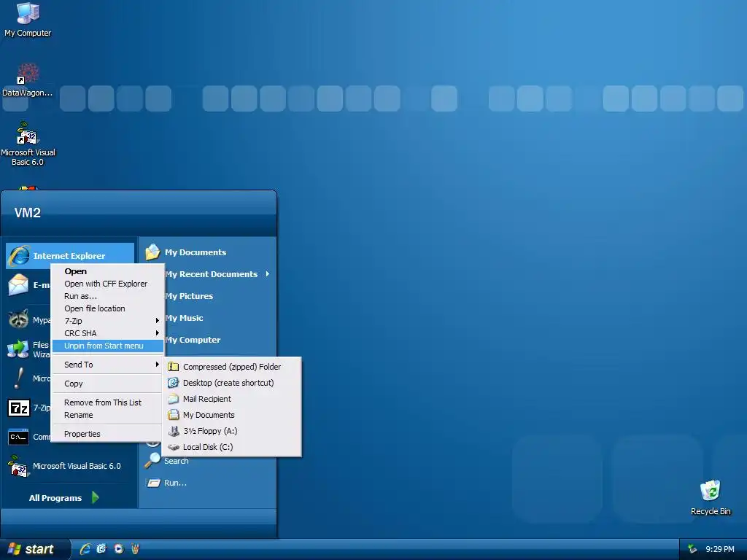
Task: Click the Show Desktop Quick Launch icon
Action: 101,549
